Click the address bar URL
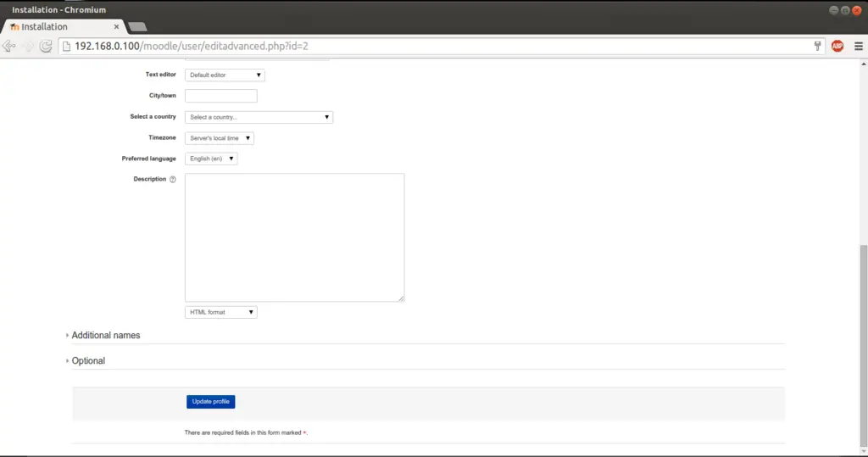 click(x=191, y=46)
